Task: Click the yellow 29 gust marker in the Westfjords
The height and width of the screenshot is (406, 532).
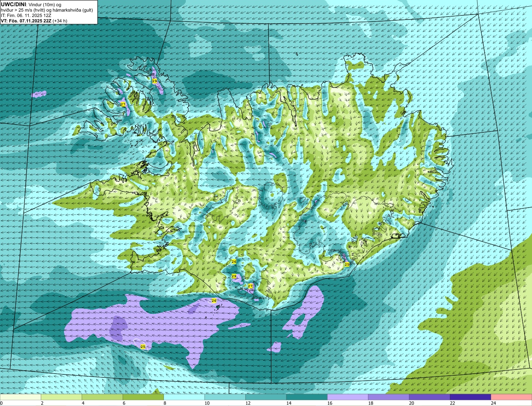Action: click(155, 81)
